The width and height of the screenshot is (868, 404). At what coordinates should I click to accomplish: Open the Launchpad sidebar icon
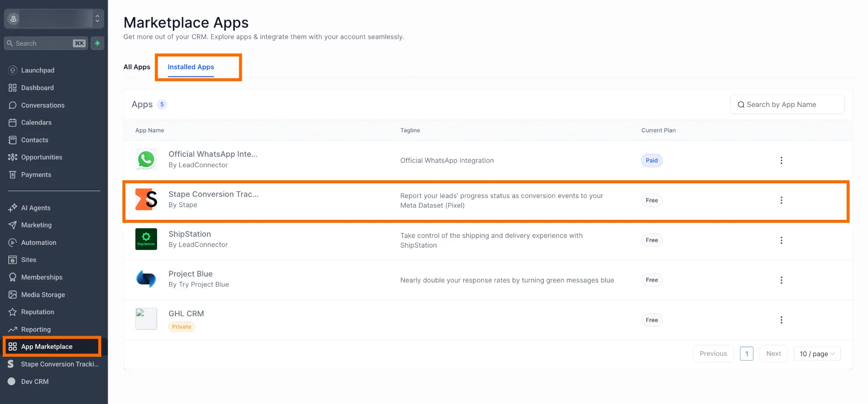(x=13, y=70)
